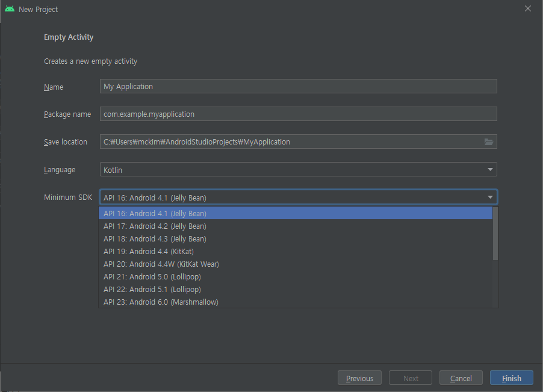Collapse the Minimum SDK dropdown arrow

490,197
